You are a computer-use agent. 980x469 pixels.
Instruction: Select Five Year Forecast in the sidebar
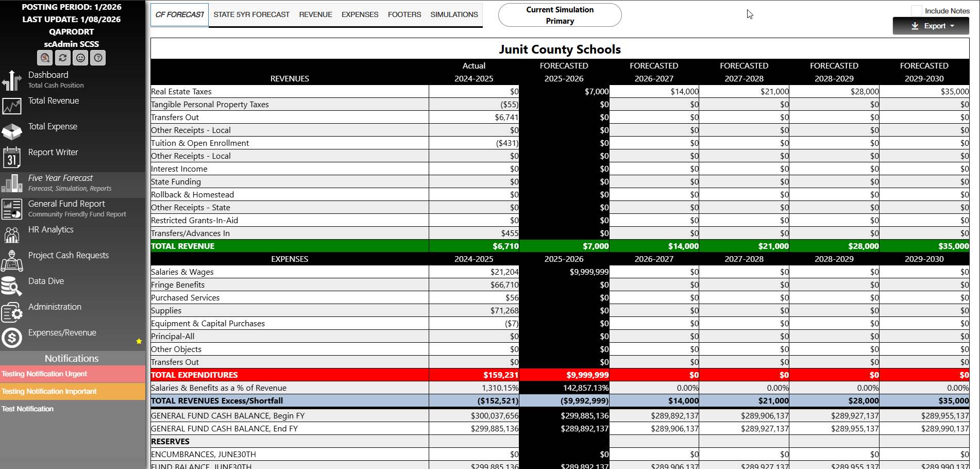60,178
